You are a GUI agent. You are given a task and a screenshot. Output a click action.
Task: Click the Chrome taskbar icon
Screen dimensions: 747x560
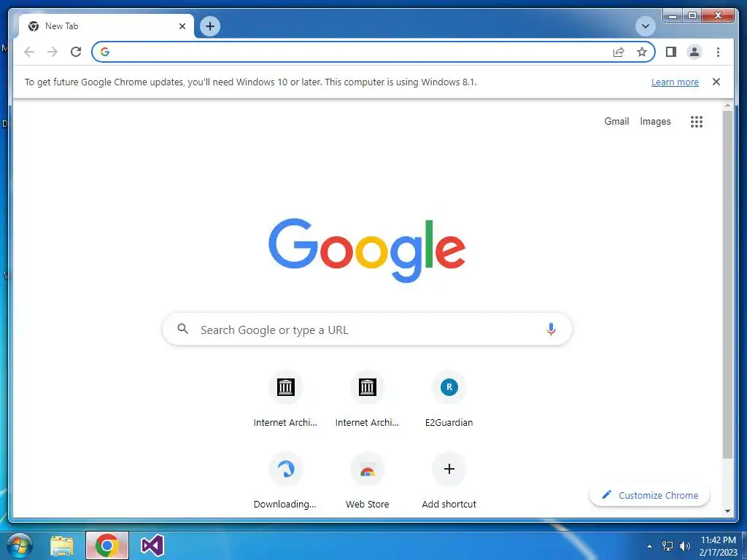point(107,545)
